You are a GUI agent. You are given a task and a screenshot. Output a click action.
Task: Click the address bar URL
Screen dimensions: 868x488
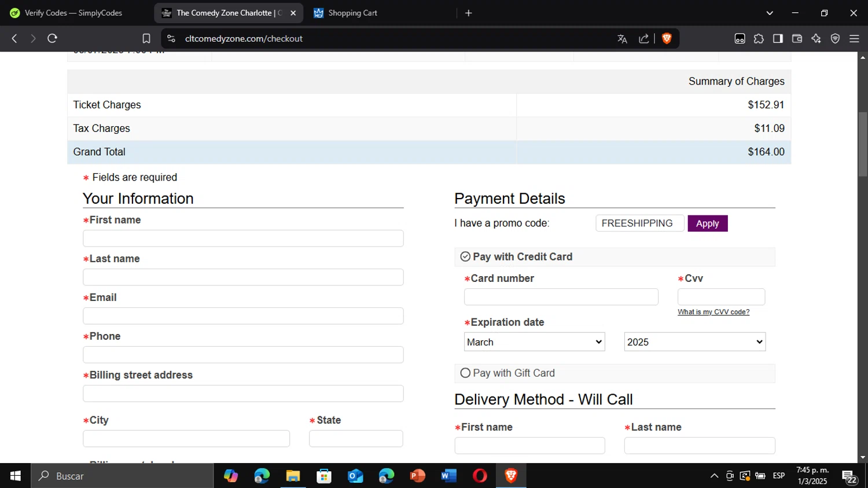tap(244, 39)
